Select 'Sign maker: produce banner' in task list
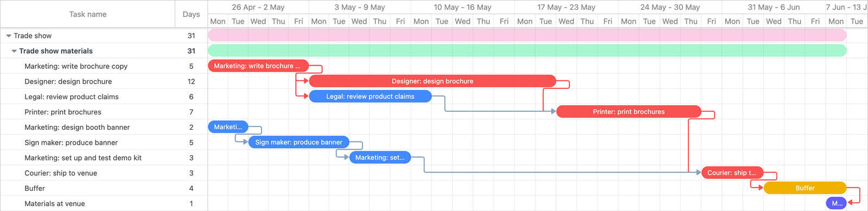The width and height of the screenshot is (868, 211). pyautogui.click(x=71, y=143)
